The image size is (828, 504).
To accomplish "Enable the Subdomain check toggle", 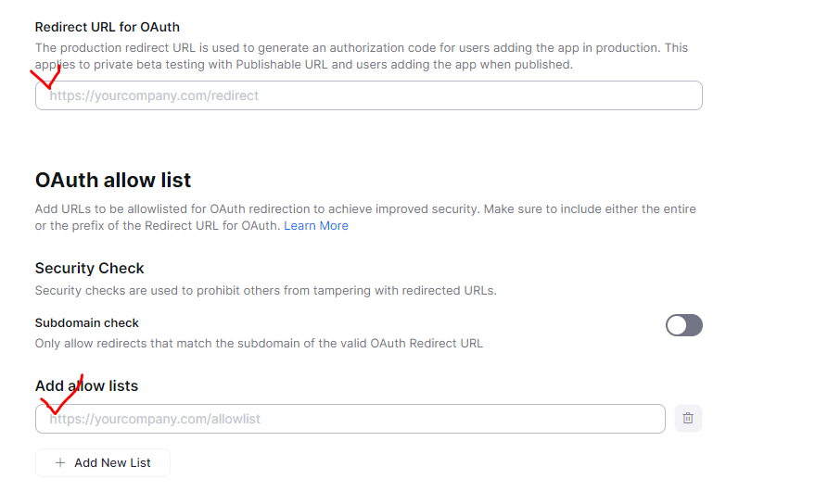I will (x=684, y=325).
